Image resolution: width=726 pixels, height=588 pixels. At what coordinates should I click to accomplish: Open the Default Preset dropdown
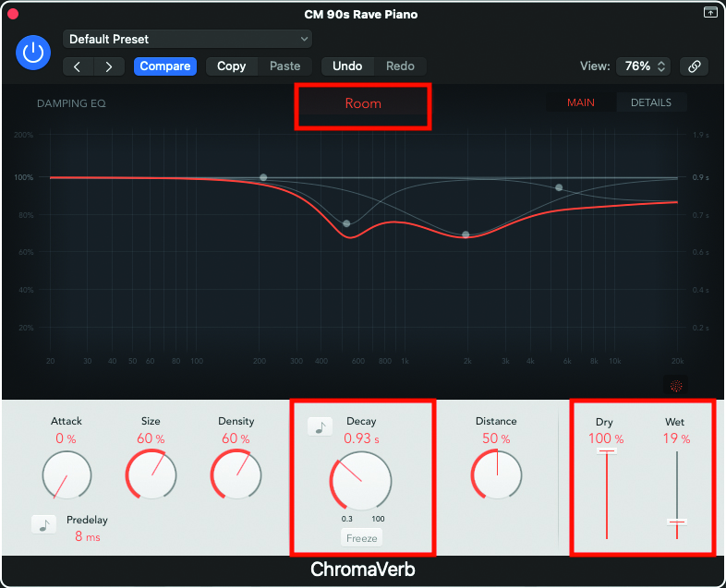point(188,40)
